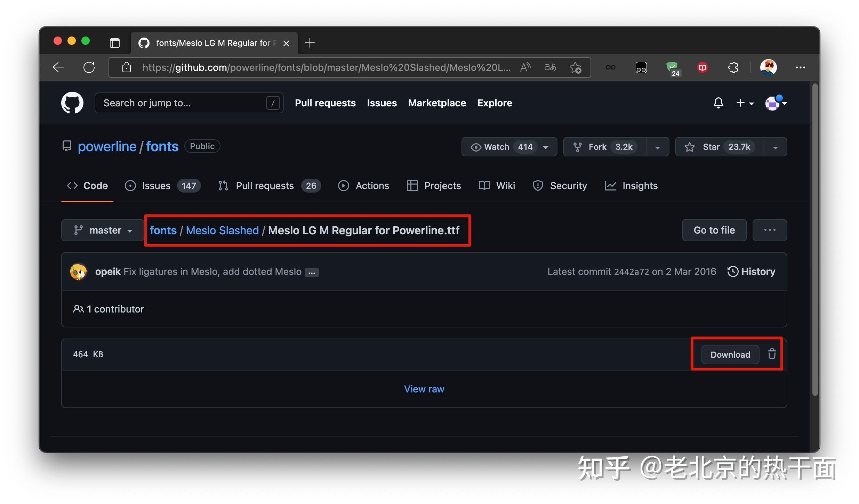Screen dimensions: 859x504
Task: Open the Marketplace menu item
Action: (x=437, y=103)
